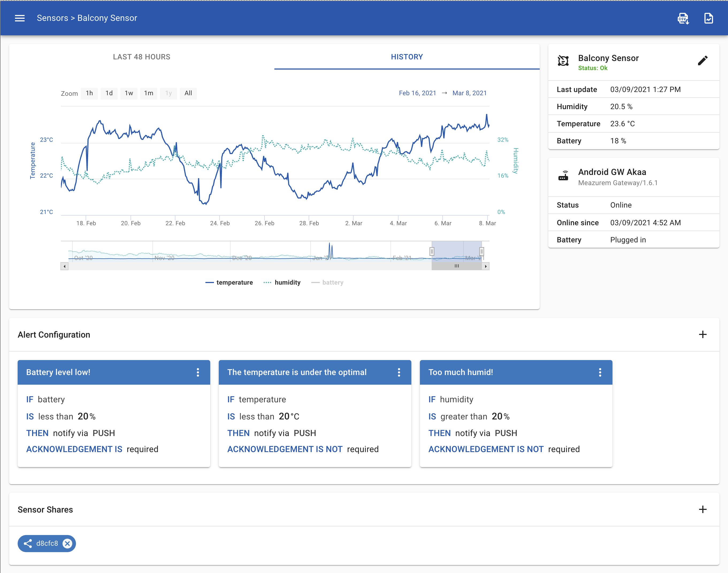
Task: Click share icon on d8cfc8 chip
Action: pos(28,543)
